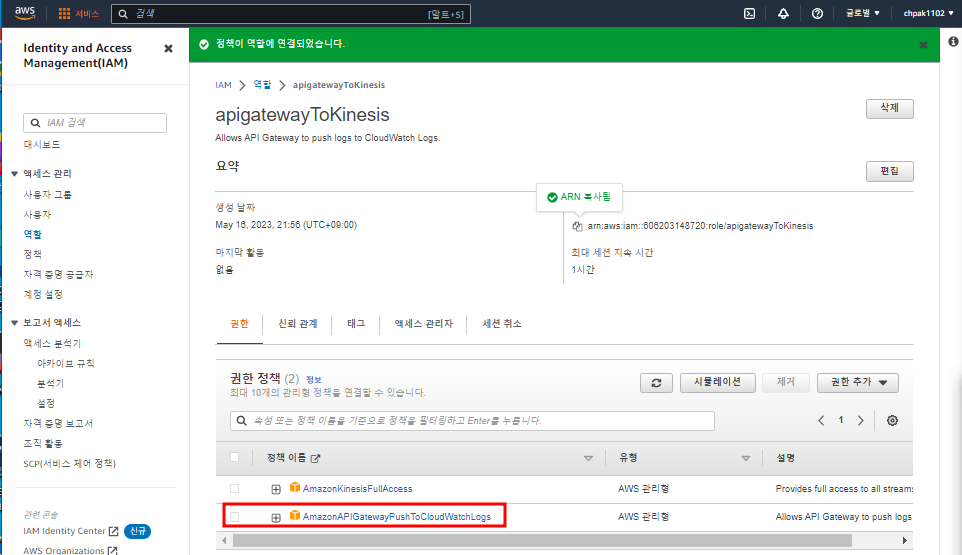Switch to the 태그 tab
This screenshot has height=555, width=962.
coord(356,324)
